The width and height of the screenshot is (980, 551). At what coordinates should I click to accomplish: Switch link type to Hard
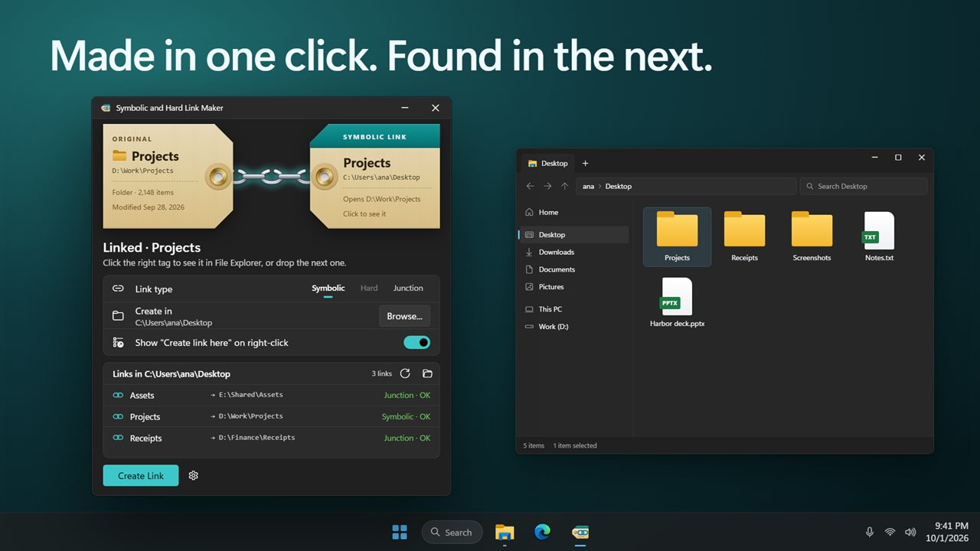[369, 289]
